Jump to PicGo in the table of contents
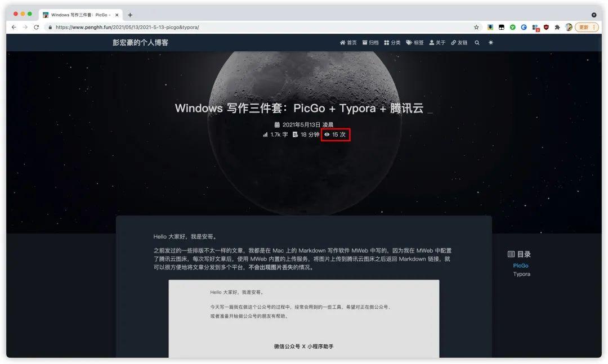Screen dimensions: 608x364 click(x=520, y=266)
